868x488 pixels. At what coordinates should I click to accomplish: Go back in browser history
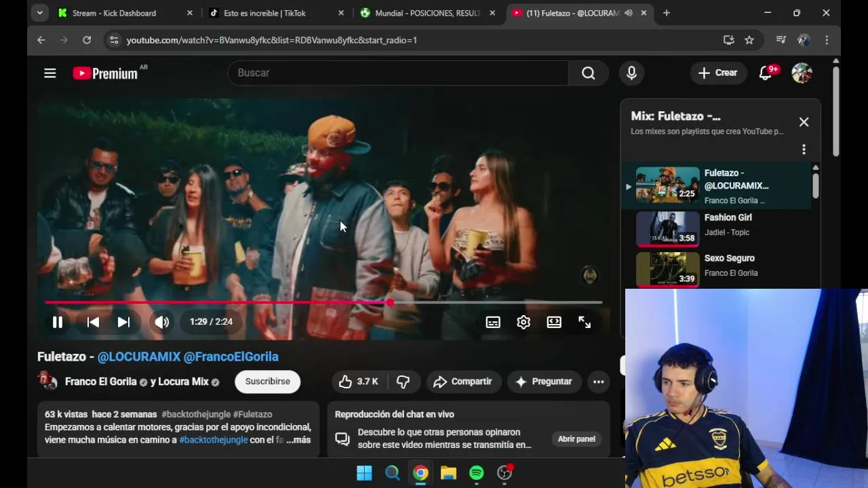41,40
